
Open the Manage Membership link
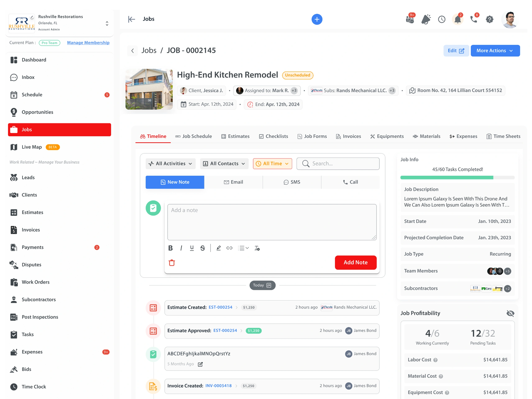(x=88, y=43)
